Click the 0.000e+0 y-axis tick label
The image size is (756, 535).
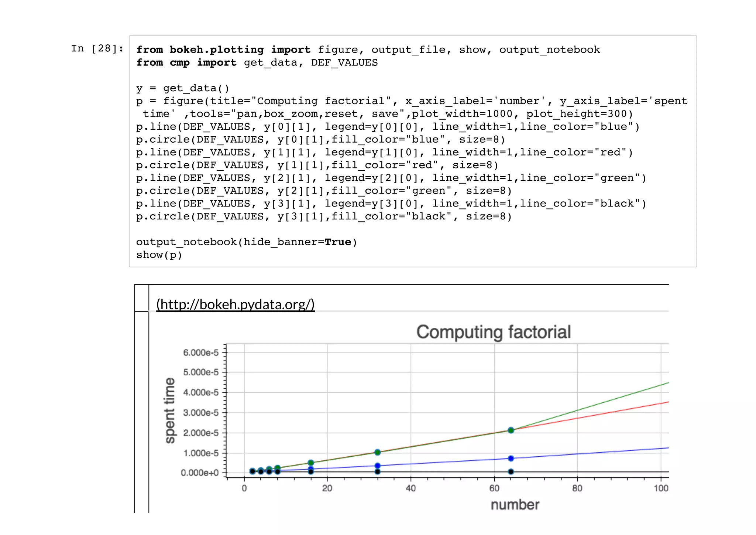tap(200, 473)
